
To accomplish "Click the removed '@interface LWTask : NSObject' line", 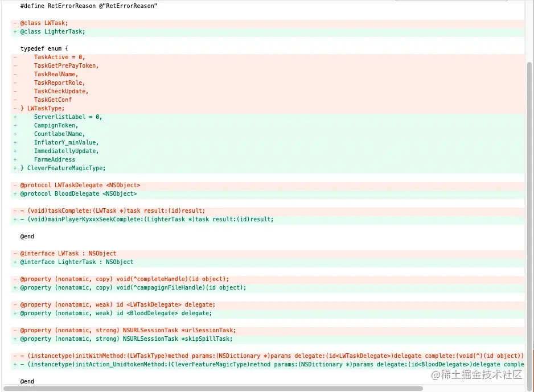I will pyautogui.click(x=268, y=254).
